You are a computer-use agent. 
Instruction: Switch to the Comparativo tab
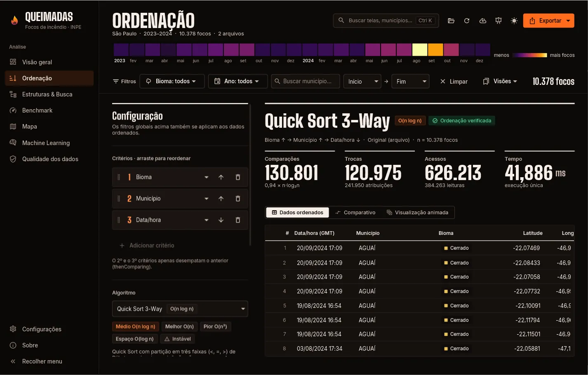pyautogui.click(x=355, y=213)
